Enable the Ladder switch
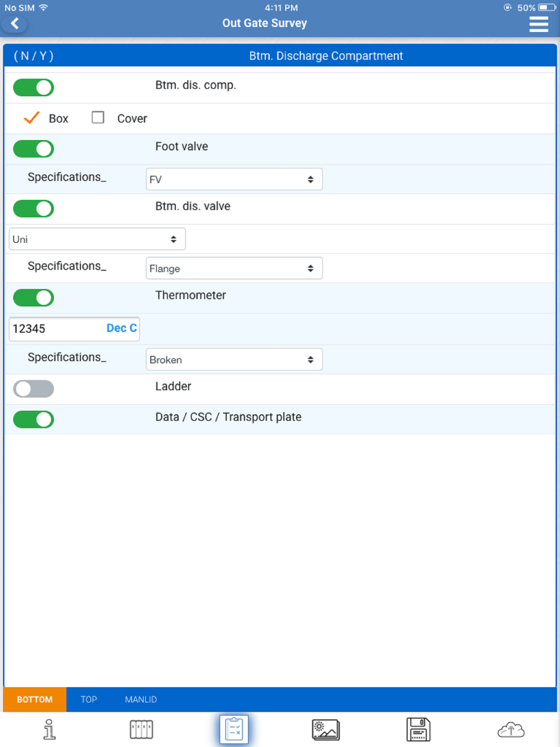 [33, 389]
